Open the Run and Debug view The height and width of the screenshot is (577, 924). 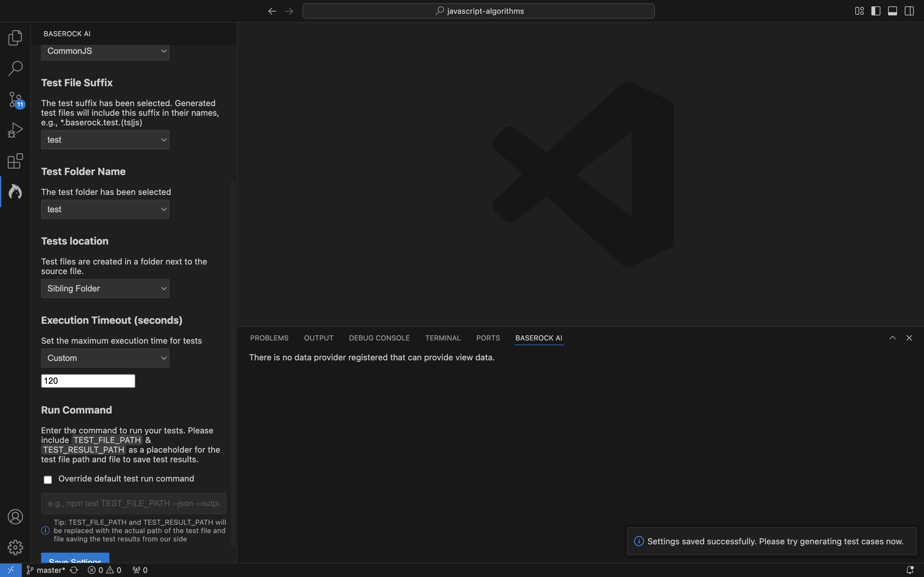click(x=15, y=130)
